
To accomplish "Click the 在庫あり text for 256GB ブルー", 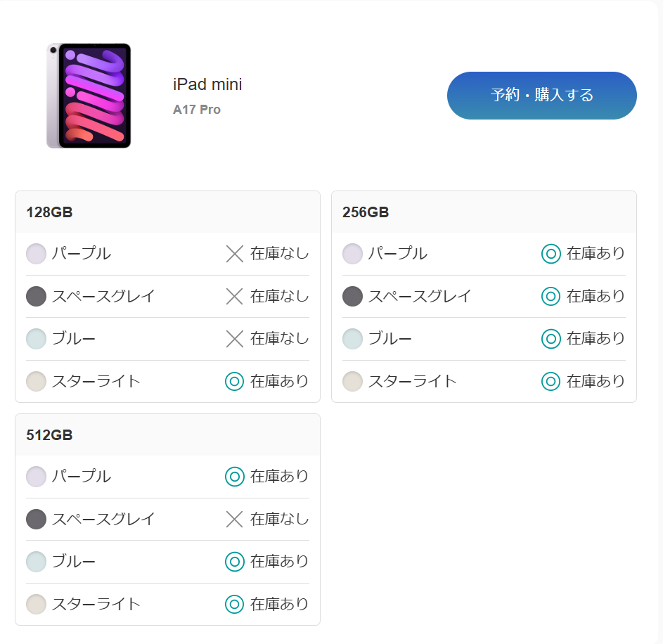I will point(596,339).
